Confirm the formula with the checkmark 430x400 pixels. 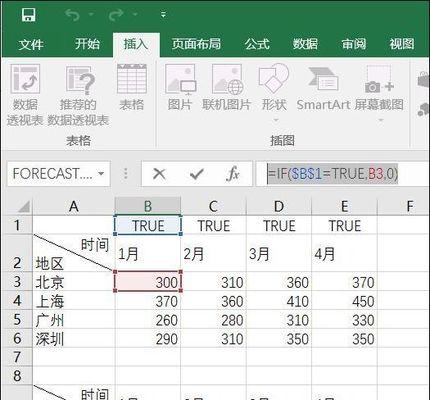(x=196, y=173)
